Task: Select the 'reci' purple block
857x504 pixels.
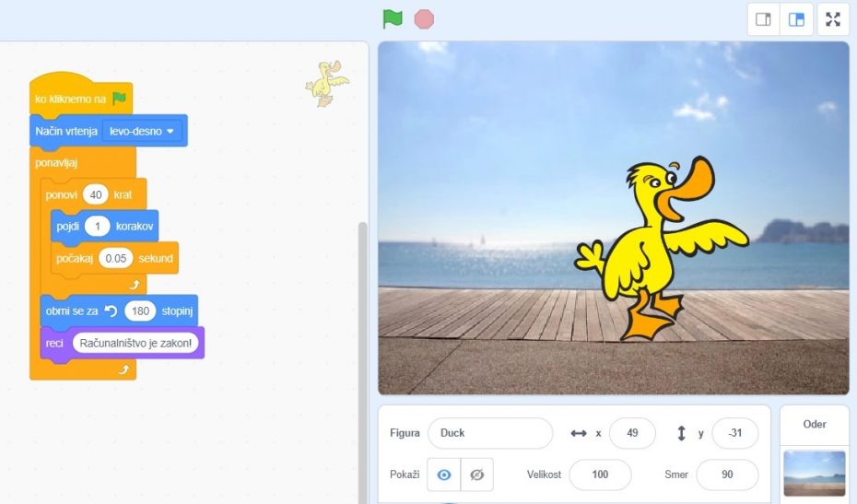Action: (54, 344)
